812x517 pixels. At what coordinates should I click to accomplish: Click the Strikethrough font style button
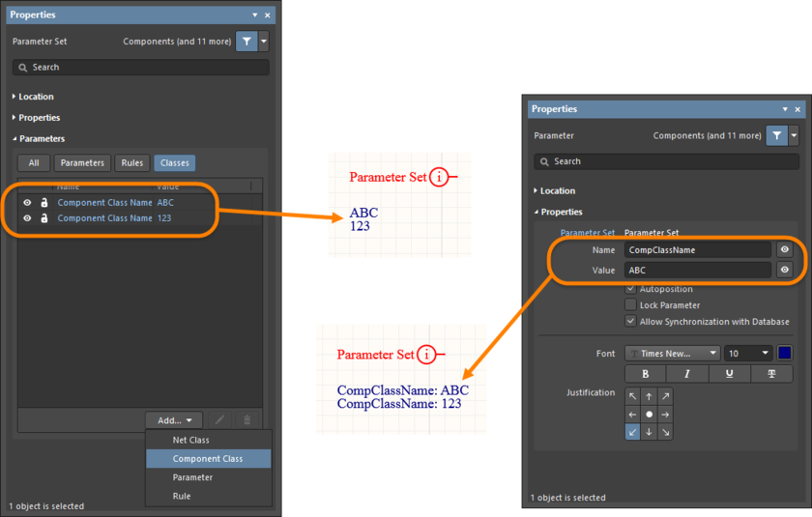[x=771, y=374]
